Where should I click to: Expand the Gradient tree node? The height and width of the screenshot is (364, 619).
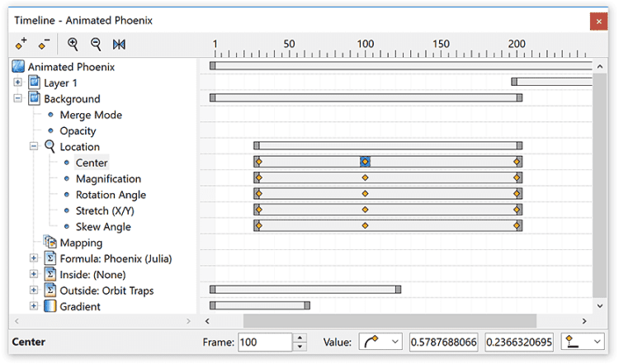click(x=34, y=306)
